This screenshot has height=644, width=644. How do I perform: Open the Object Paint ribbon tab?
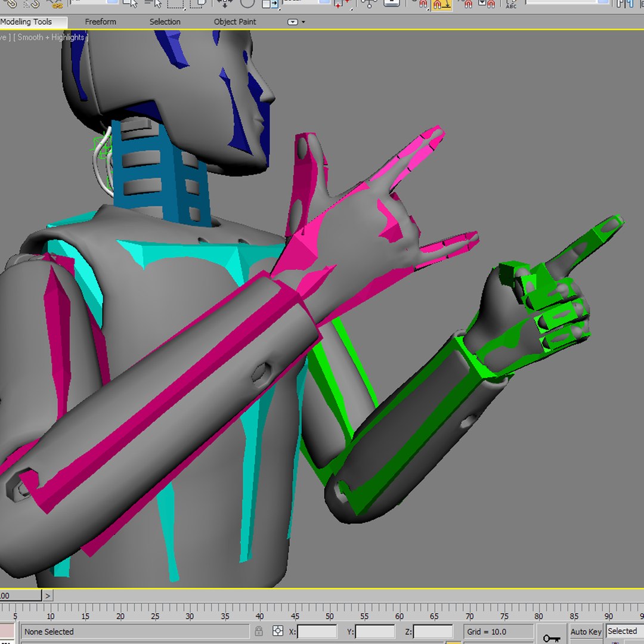coord(234,22)
